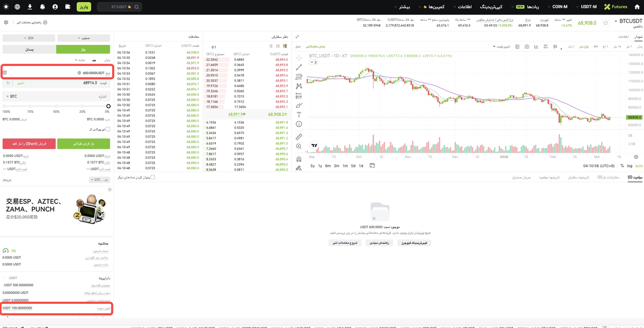The width and height of the screenshot is (644, 328).
Task: Toggle log scale on the chart
Action: 629,166
